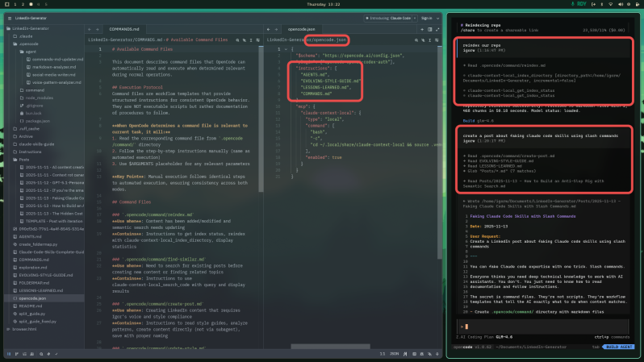The image size is (644, 362).
Task: Click the Sign in button
Action: coord(426,18)
